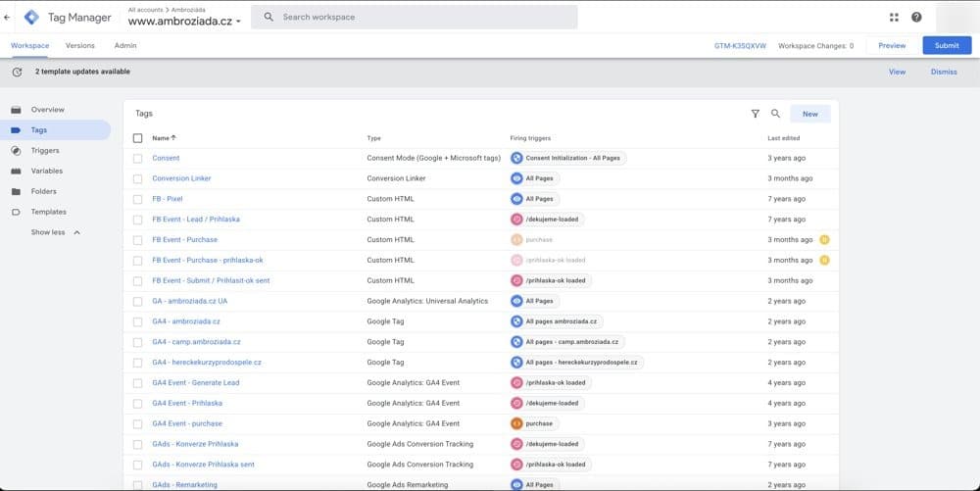Toggle the select-all tags checkbox
Screen dimensions: 980x491
tap(137, 138)
